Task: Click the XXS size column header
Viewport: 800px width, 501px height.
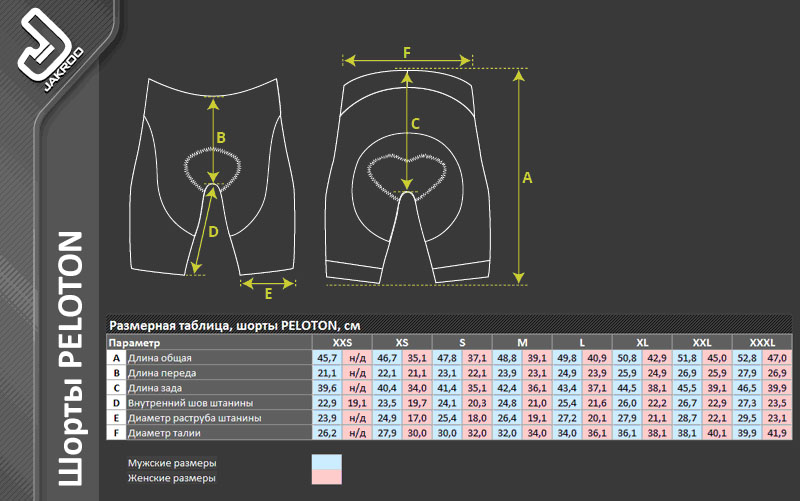Action: click(x=342, y=342)
